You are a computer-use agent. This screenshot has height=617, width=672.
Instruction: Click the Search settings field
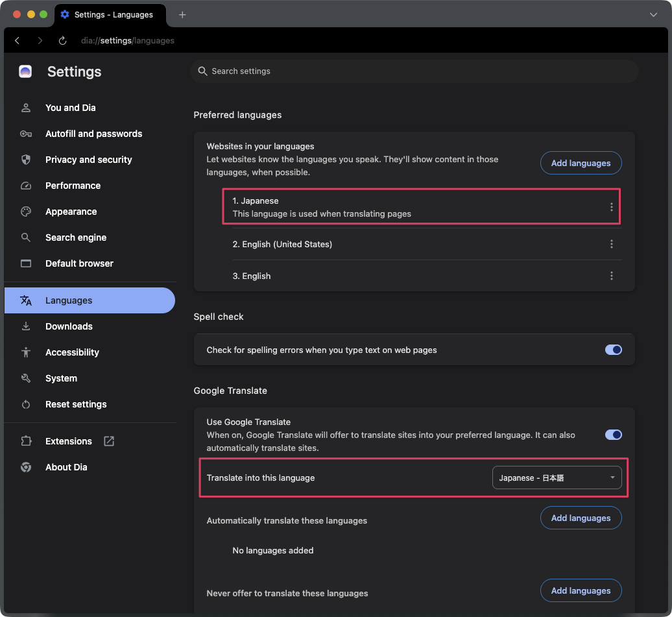pyautogui.click(x=415, y=71)
